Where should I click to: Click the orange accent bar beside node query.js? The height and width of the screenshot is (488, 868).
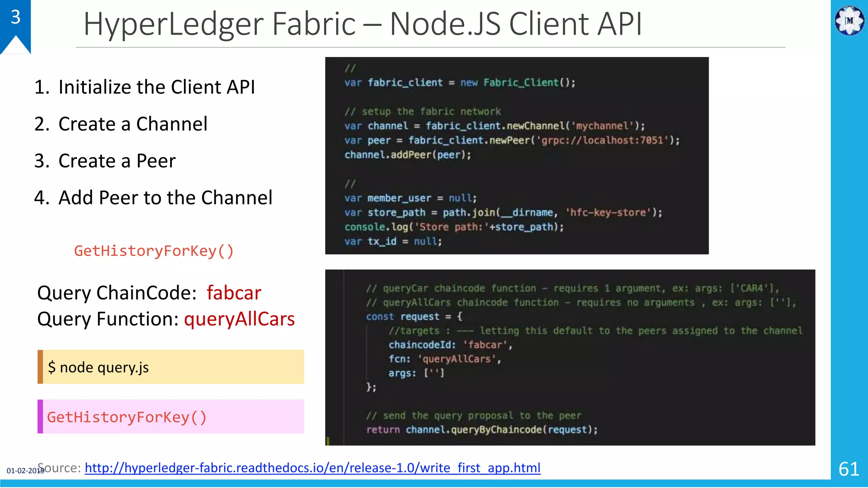[40, 367]
